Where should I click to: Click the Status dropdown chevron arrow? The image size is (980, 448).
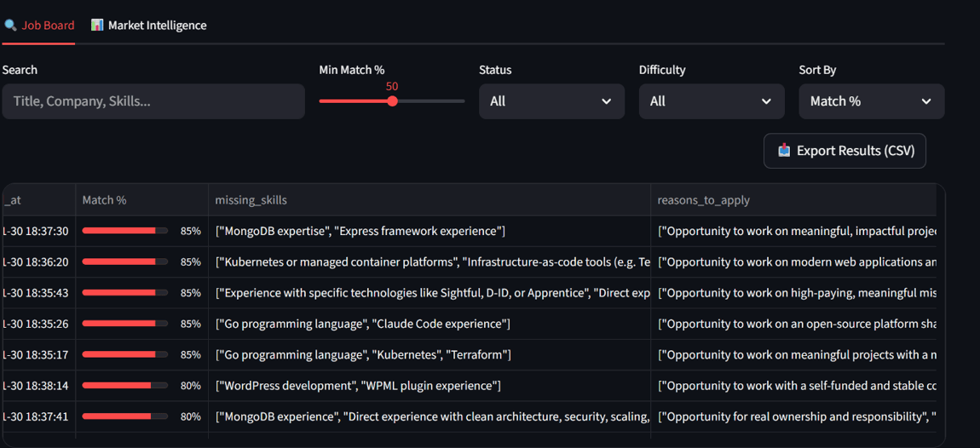click(x=606, y=101)
